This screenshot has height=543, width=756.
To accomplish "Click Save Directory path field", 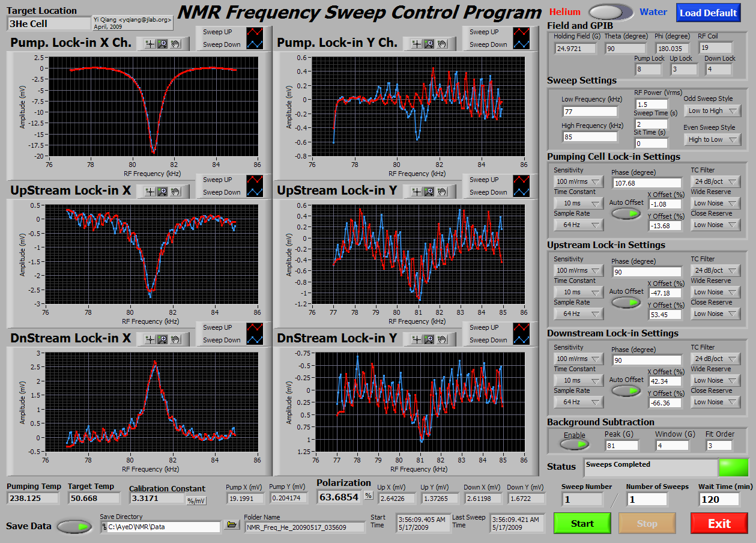I will 160,527.
